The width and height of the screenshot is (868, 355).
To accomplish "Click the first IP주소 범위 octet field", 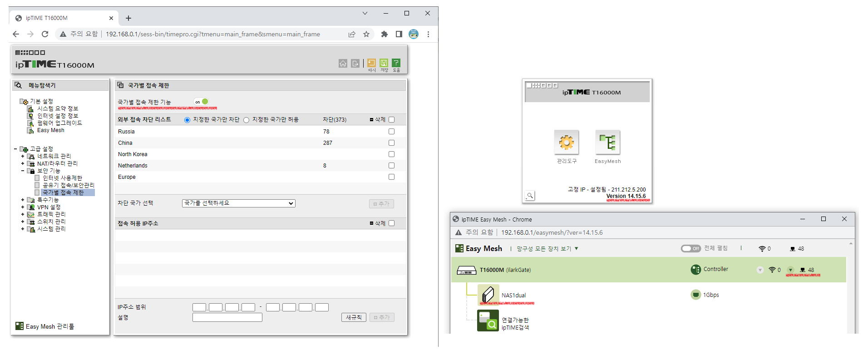I will coord(199,307).
